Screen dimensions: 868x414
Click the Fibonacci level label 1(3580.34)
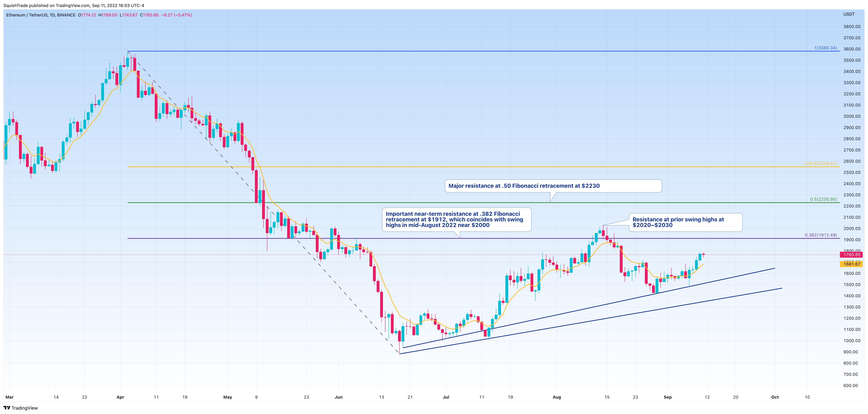point(826,48)
